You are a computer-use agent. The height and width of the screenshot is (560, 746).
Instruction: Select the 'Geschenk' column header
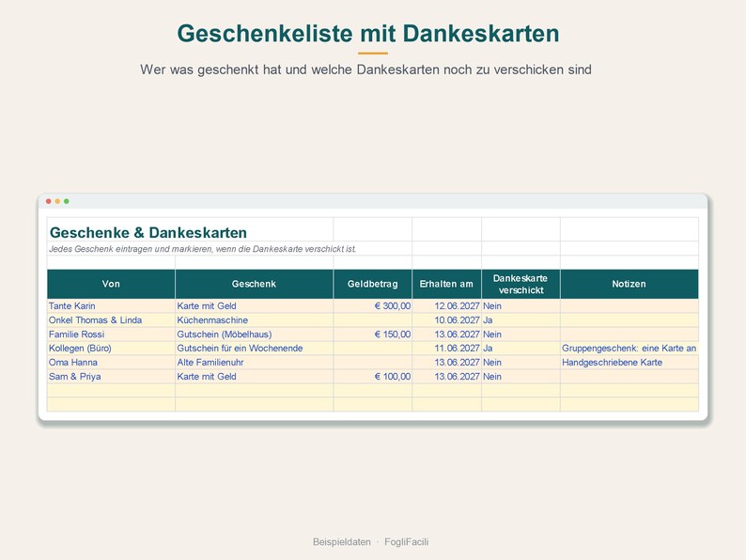coord(254,284)
